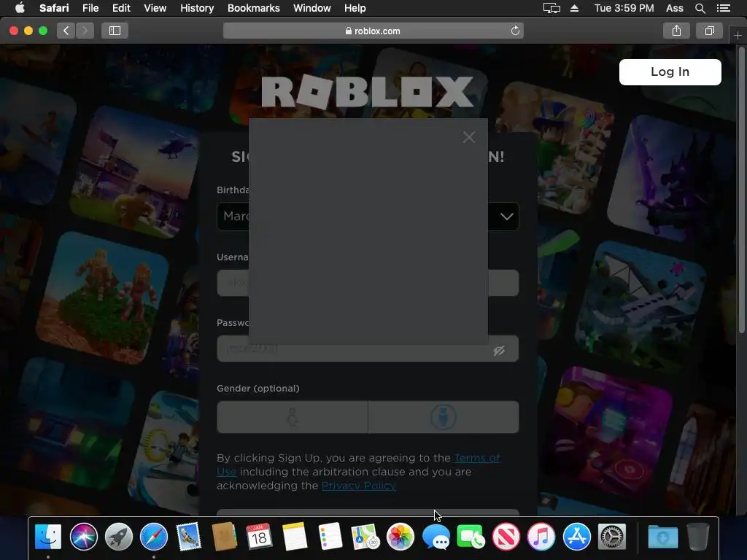Go forward with Safari forward arrow
The height and width of the screenshot is (560, 747).
coord(85,31)
